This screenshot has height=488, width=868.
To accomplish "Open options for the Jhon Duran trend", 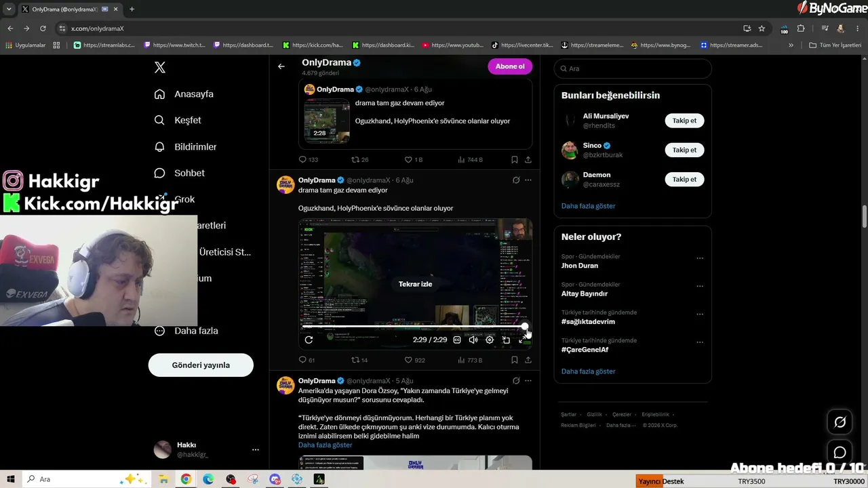I will (700, 258).
